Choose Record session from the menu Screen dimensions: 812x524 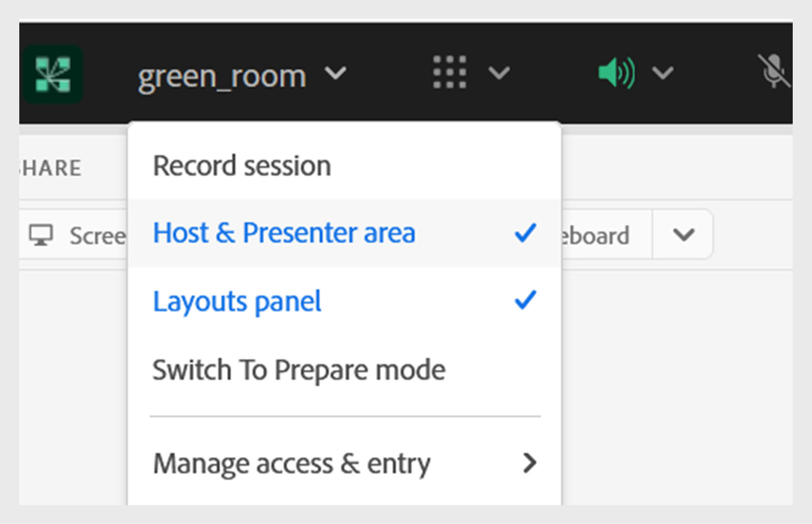pos(242,166)
